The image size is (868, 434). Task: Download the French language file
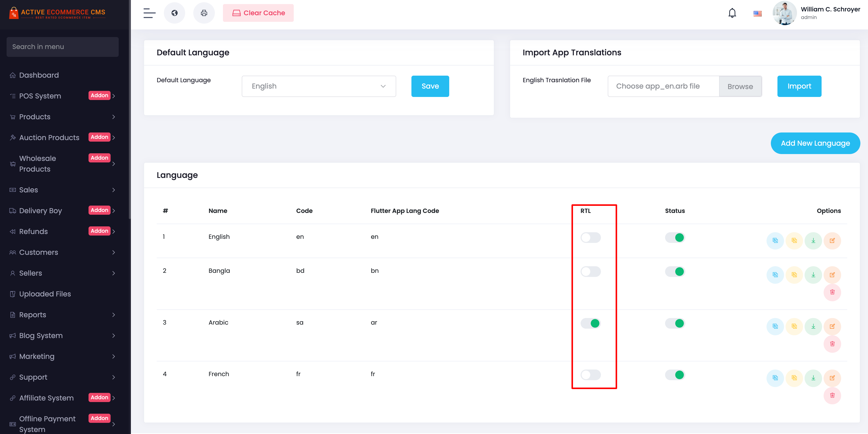pos(813,378)
